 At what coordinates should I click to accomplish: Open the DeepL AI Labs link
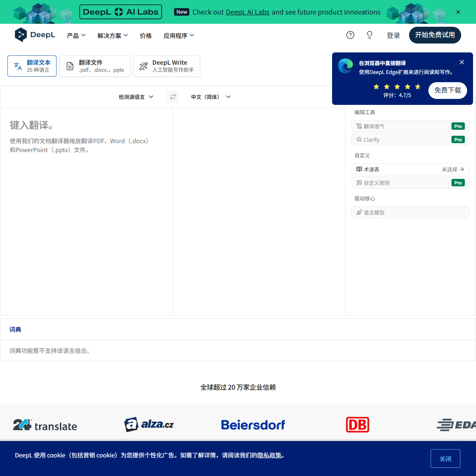point(247,12)
